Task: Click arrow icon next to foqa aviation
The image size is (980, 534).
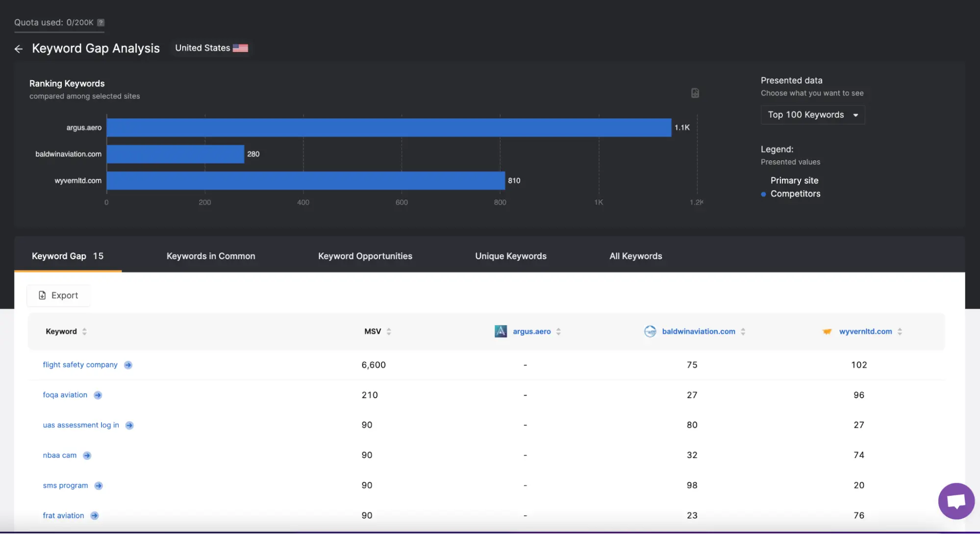Action: pos(98,395)
